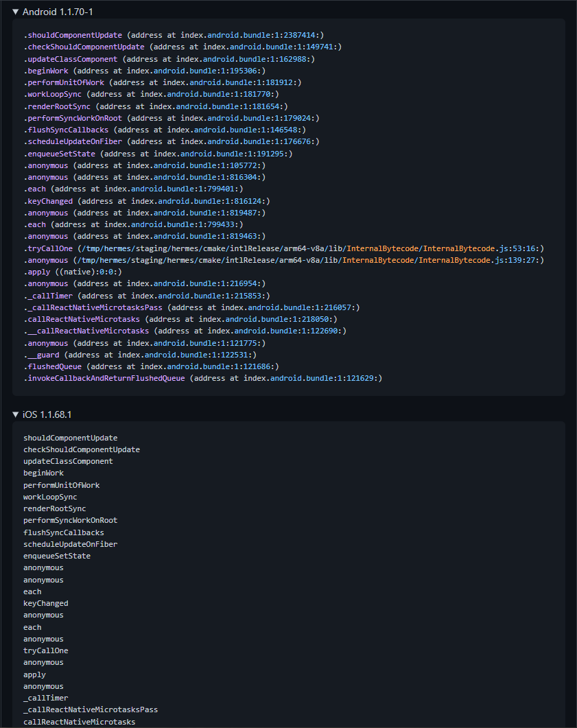The image size is (577, 728).
Task: Select workLoopSync in the iOS trace
Action: click(x=50, y=497)
